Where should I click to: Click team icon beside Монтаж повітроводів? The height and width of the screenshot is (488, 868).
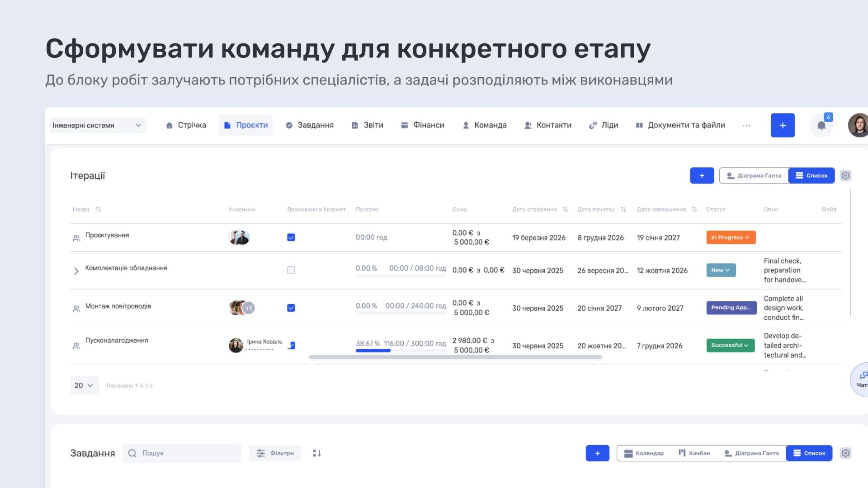click(76, 309)
